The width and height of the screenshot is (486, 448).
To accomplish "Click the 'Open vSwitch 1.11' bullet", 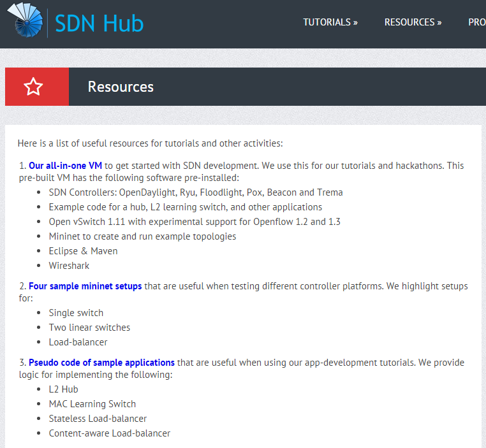I will point(195,222).
